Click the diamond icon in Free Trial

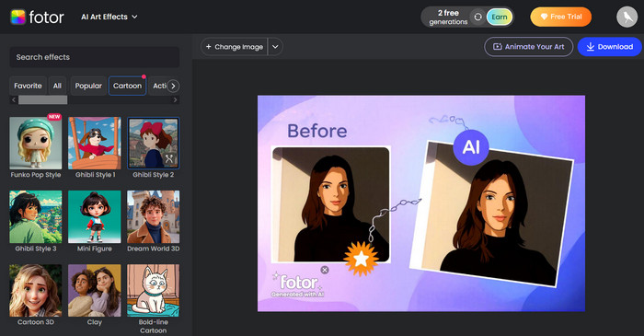click(544, 17)
